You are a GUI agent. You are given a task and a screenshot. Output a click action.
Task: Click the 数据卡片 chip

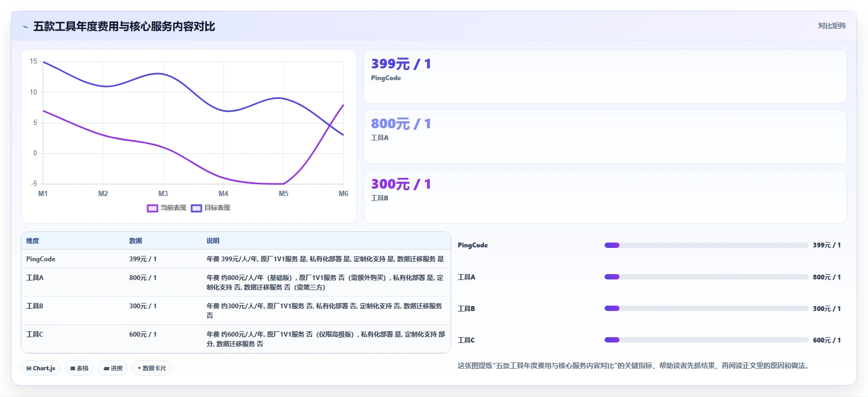tap(152, 368)
